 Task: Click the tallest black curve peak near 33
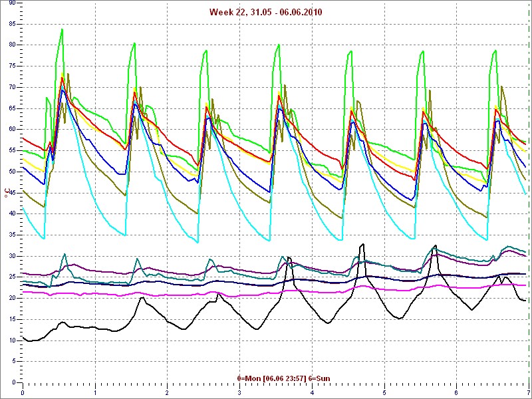tap(362, 244)
